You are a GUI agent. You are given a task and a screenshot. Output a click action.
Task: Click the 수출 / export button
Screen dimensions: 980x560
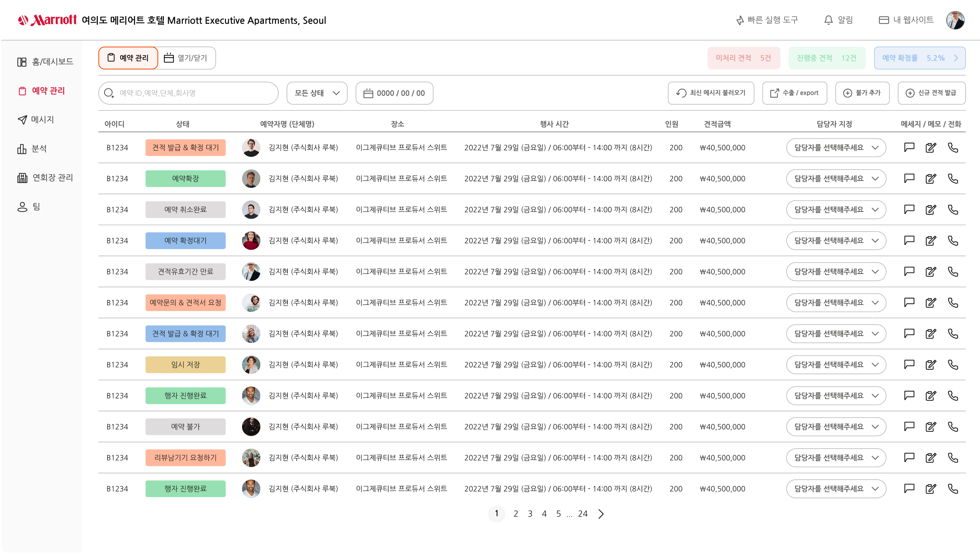coord(794,93)
